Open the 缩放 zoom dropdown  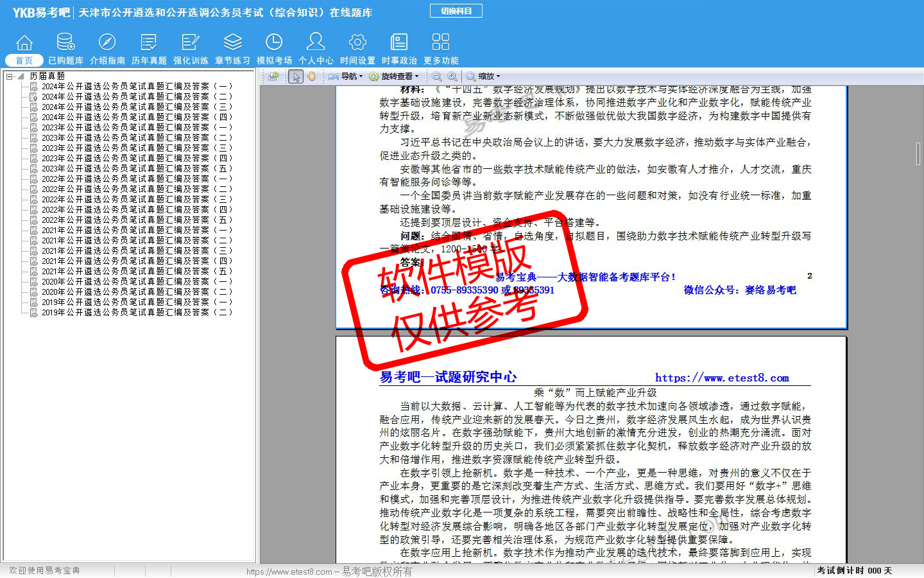click(x=483, y=76)
